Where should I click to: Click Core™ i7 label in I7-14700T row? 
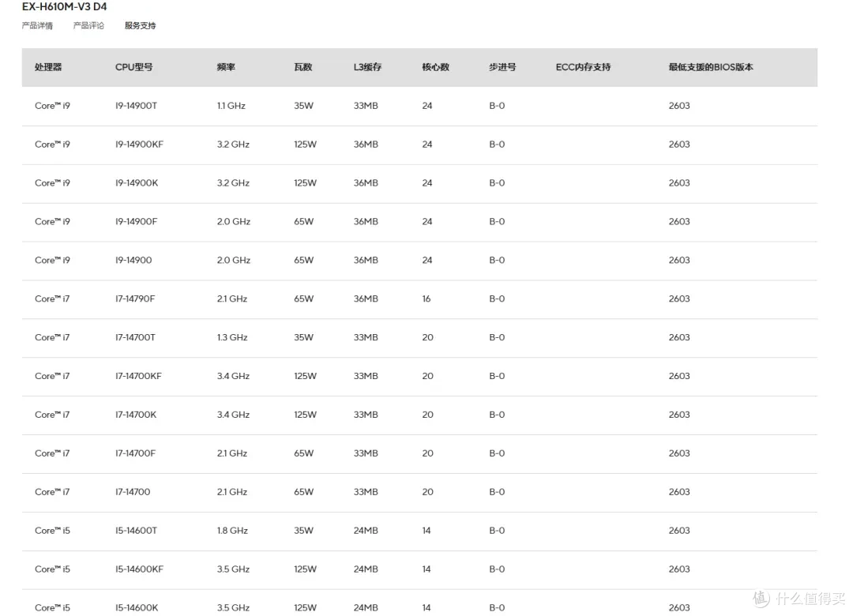[x=52, y=337]
